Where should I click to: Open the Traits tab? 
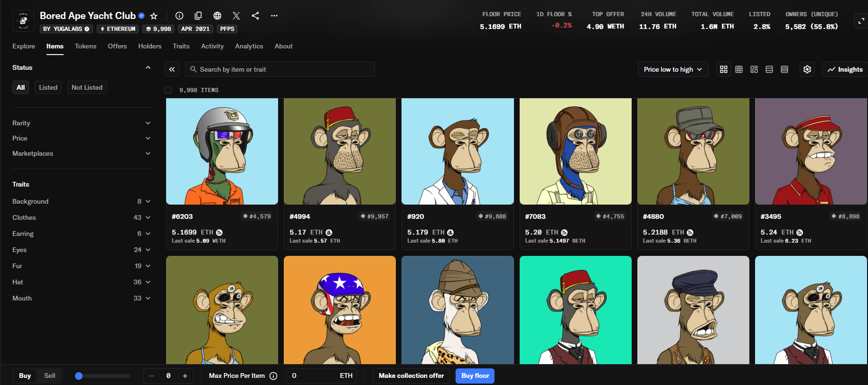coord(181,46)
